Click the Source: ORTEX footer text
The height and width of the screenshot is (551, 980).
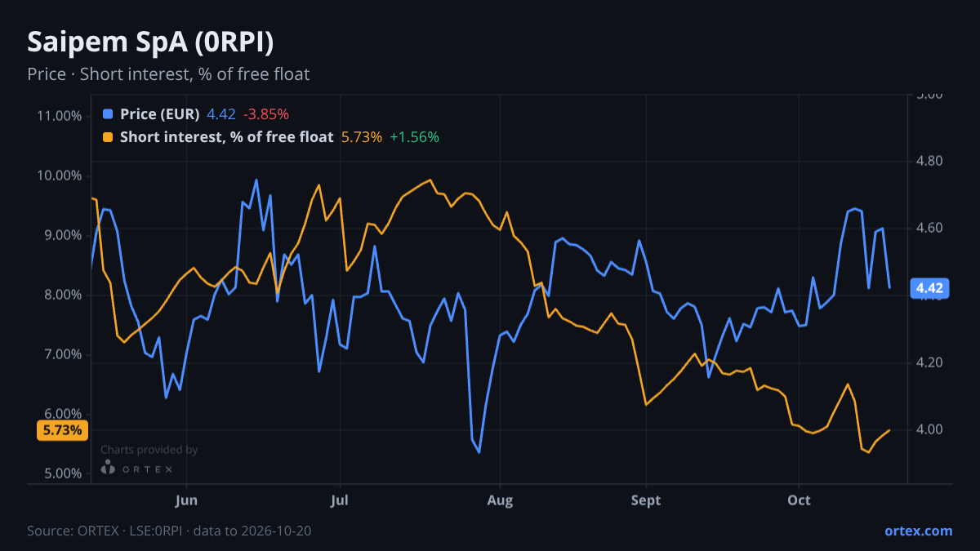[169, 531]
